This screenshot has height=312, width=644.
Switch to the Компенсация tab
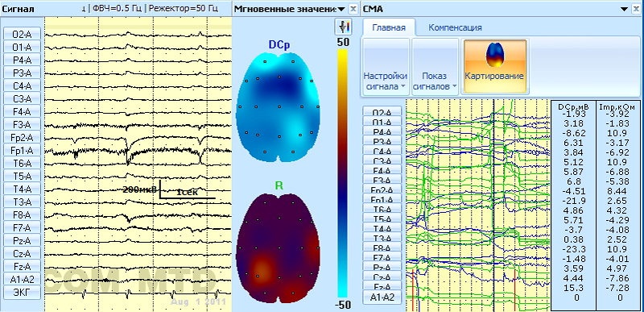pos(455,27)
